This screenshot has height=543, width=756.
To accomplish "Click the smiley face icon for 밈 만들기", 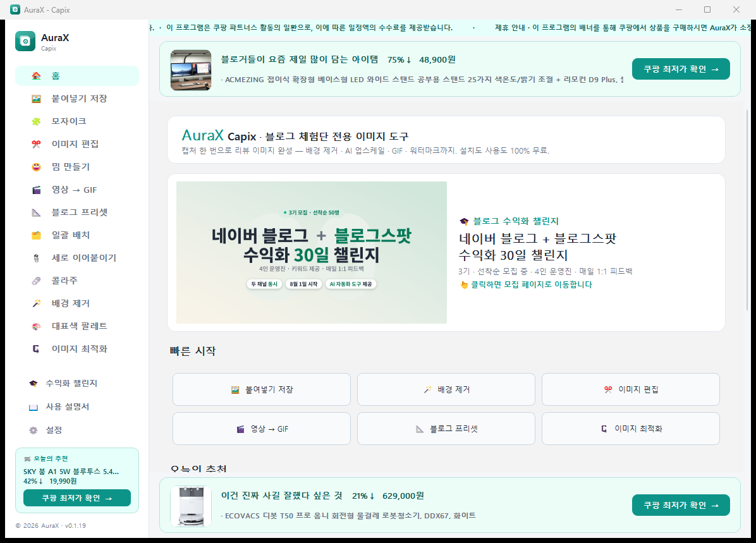I will (36, 167).
